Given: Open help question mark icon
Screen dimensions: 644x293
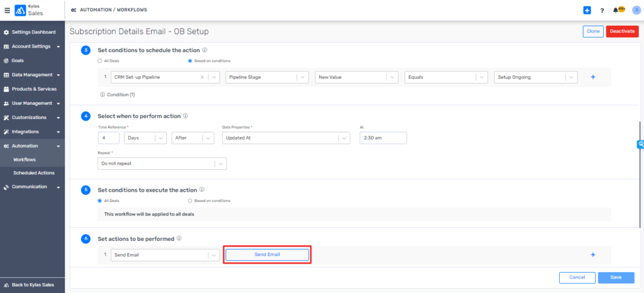Looking at the screenshot, I should coord(602,11).
